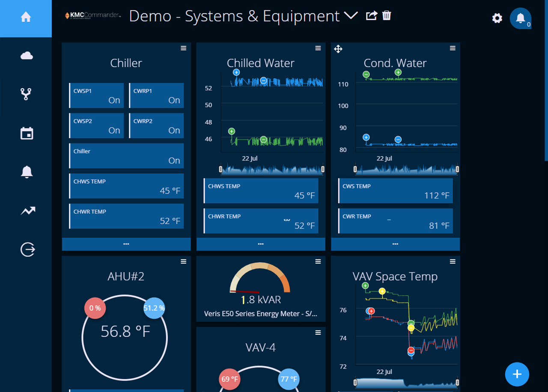The height and width of the screenshot is (392, 548).
Task: Open settings with the gear icon
Action: coord(497,18)
